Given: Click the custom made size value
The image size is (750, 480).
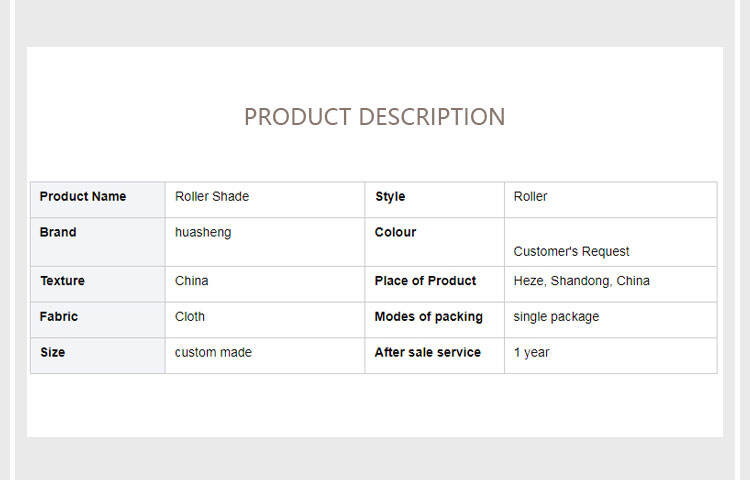Looking at the screenshot, I should (x=213, y=353).
